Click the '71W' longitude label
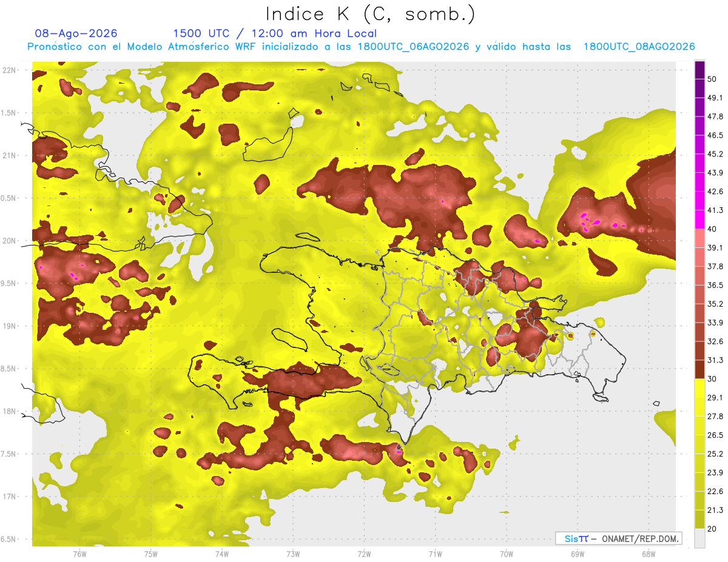Viewport: 728px width, 562px height. pyautogui.click(x=435, y=554)
